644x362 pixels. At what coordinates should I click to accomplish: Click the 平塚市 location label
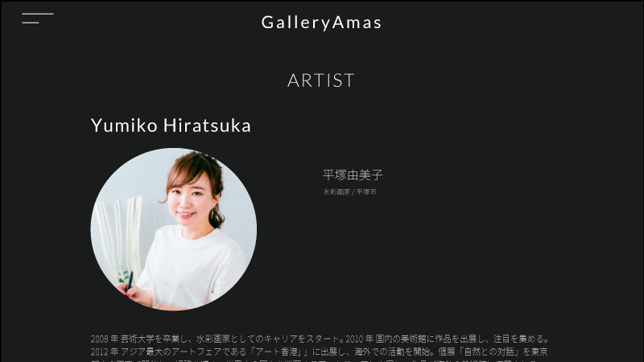(366, 191)
